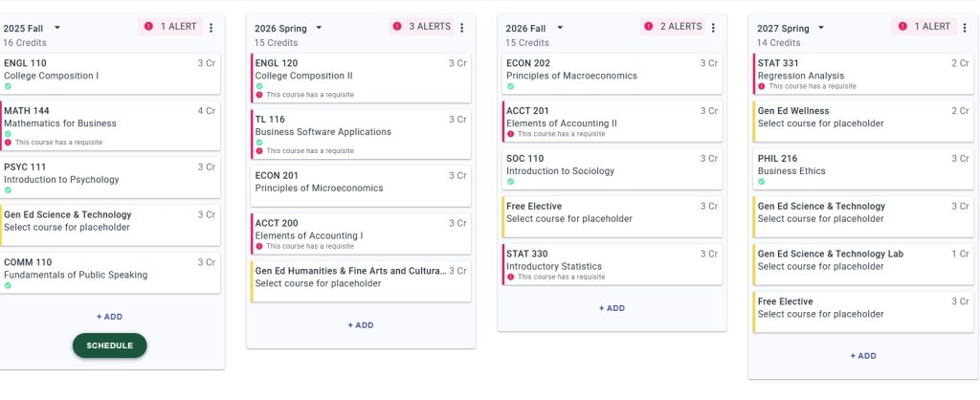
Task: Open the 2025 Fall three-dot options menu
Action: (212, 28)
